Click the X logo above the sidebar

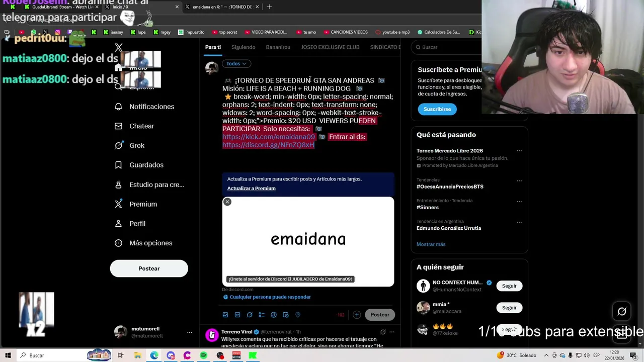119,48
